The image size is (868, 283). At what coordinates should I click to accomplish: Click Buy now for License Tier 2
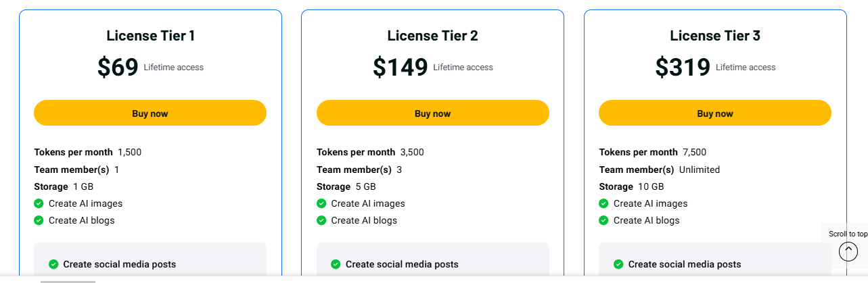[432, 113]
